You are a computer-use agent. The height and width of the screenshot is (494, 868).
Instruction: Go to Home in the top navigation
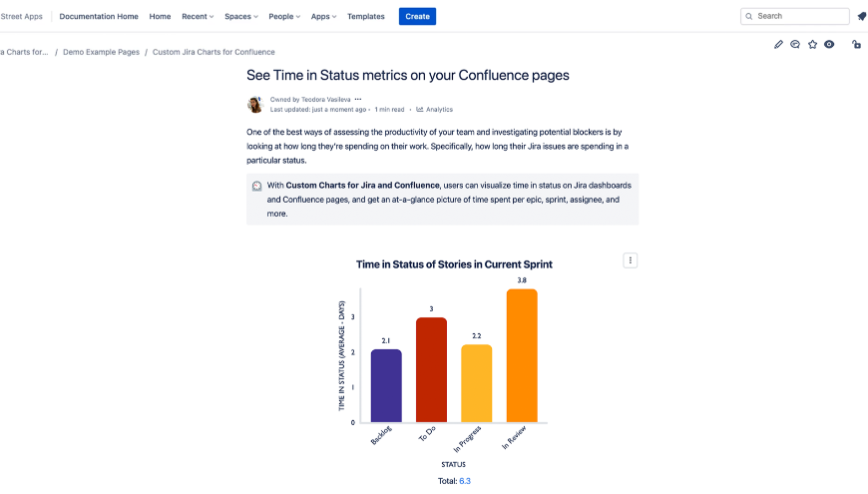(x=160, y=16)
